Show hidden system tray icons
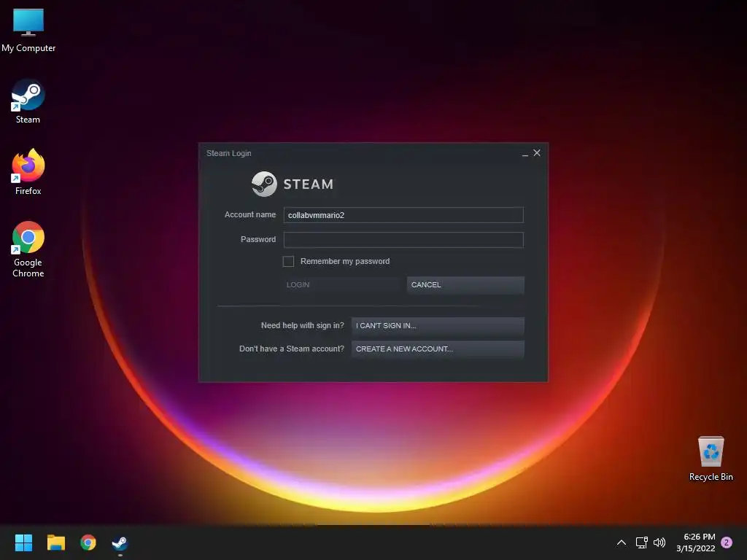The width and height of the screenshot is (747, 560). 622,542
